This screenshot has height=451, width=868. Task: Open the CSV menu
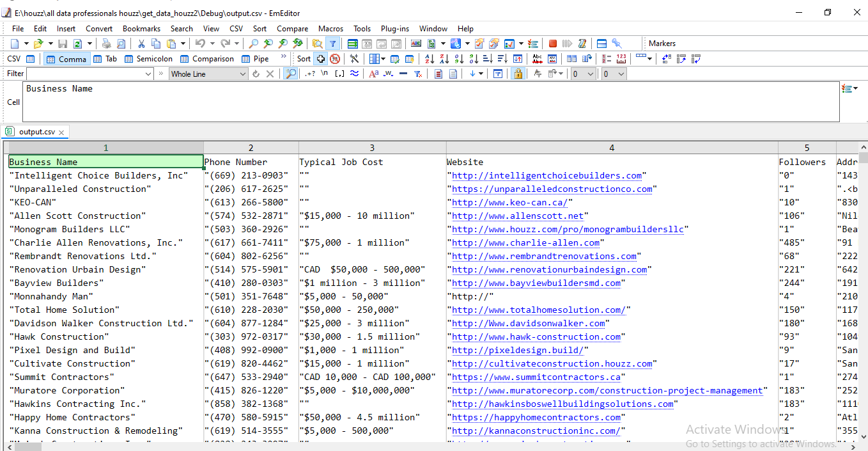236,28
